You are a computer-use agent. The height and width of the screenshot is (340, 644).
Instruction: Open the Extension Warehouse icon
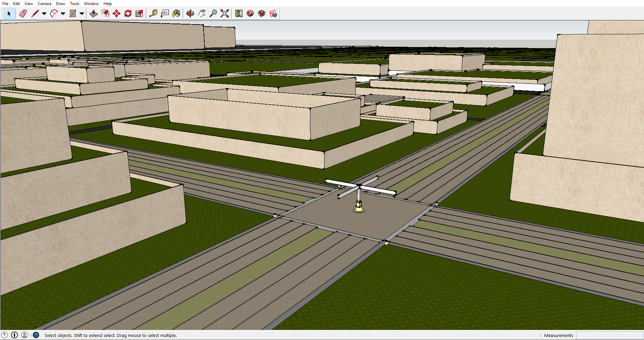[262, 14]
